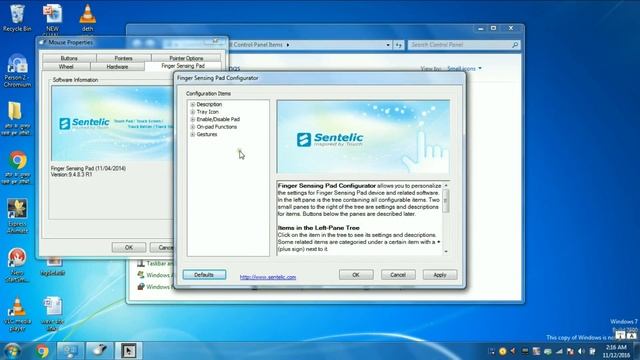Select the yellow folder desktop icon
Screen dimensions: 640x360
click(x=16, y=118)
